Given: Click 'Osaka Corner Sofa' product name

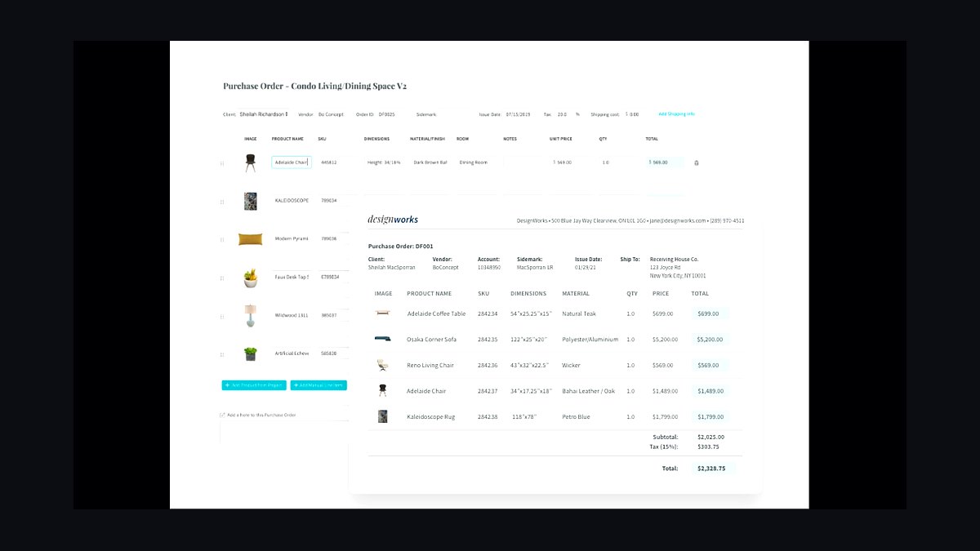Looking at the screenshot, I should pyautogui.click(x=431, y=340).
